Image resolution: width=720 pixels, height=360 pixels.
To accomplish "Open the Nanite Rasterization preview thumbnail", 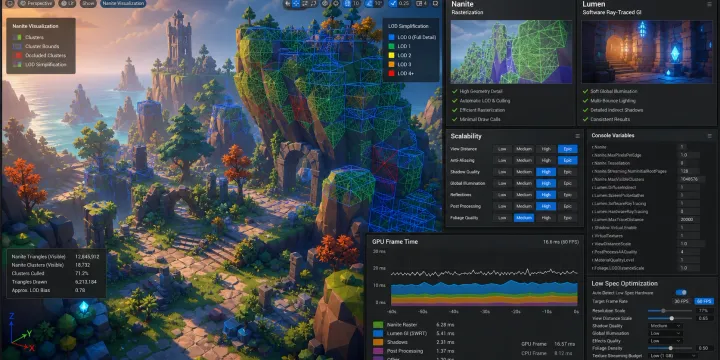I will pyautogui.click(x=512, y=51).
